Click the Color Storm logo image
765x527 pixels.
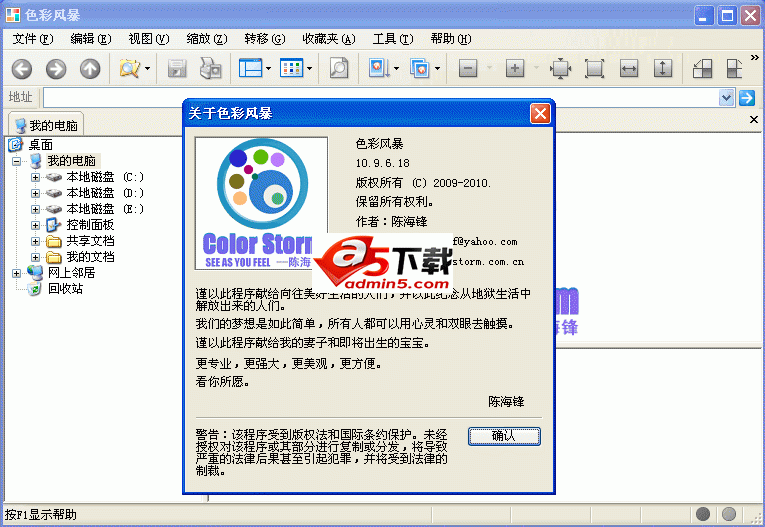[261, 203]
